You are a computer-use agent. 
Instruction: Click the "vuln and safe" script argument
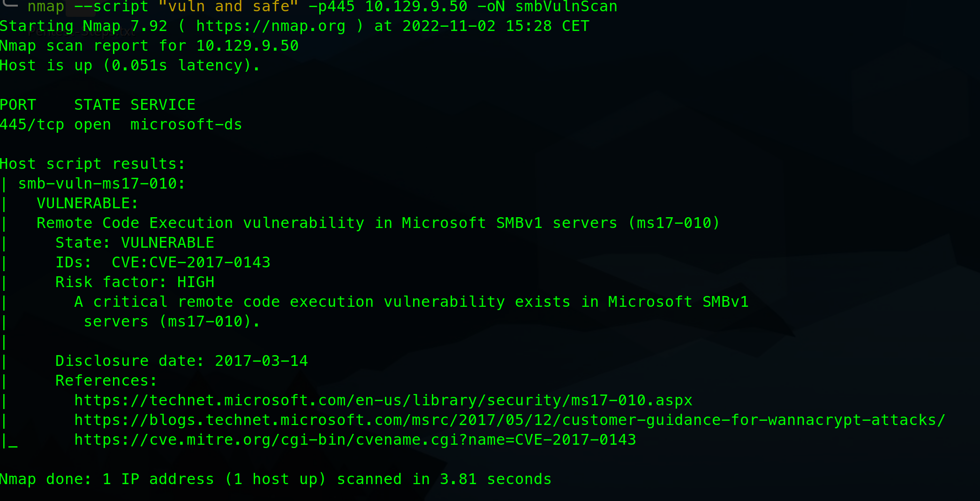(x=228, y=7)
